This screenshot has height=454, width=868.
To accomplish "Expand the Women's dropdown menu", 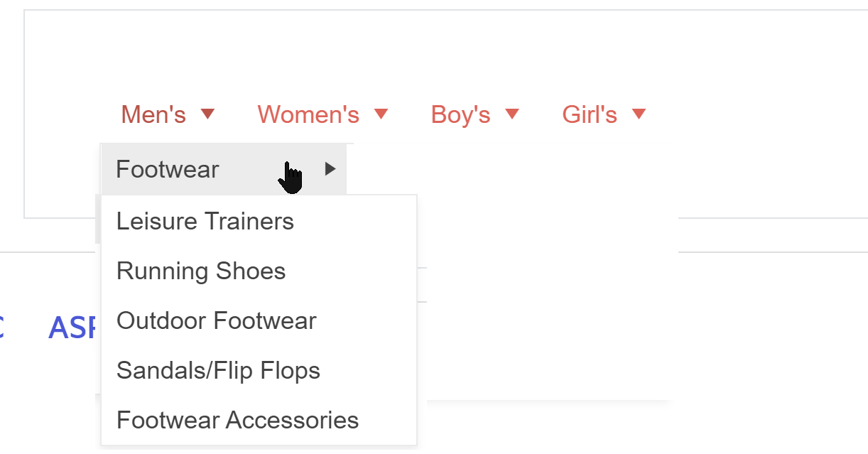I will click(308, 114).
